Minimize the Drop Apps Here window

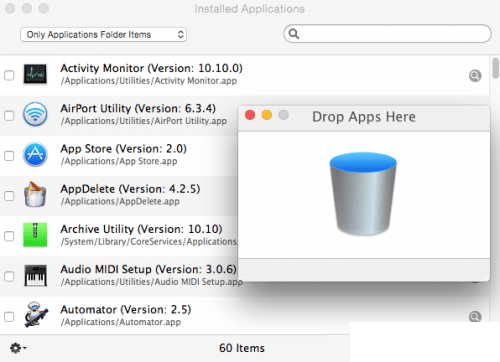(x=267, y=115)
